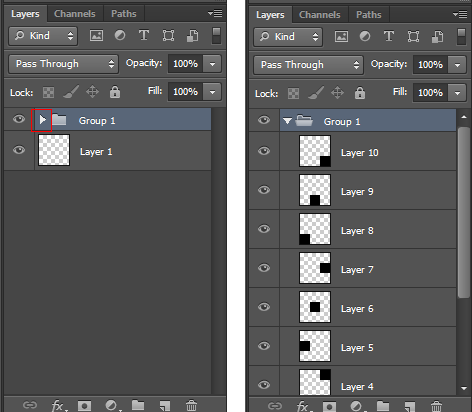Expand collapsed Group 1 with triangle arrow
472x412 pixels.
click(42, 120)
